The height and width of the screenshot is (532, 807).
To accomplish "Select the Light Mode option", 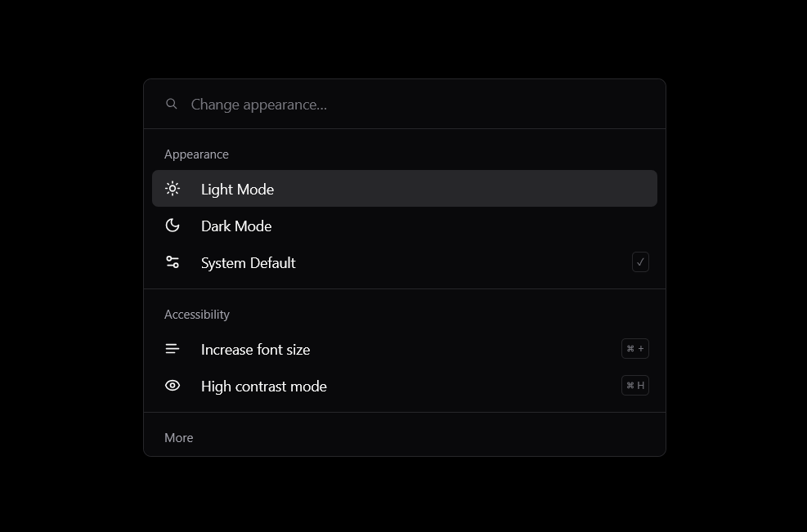I will pos(405,188).
